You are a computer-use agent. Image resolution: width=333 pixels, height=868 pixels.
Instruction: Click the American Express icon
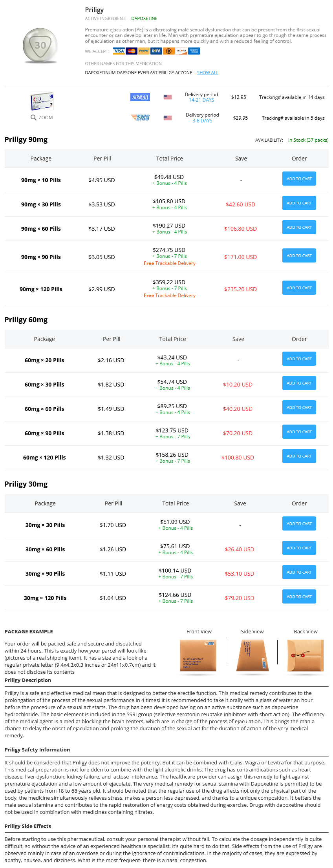(194, 51)
